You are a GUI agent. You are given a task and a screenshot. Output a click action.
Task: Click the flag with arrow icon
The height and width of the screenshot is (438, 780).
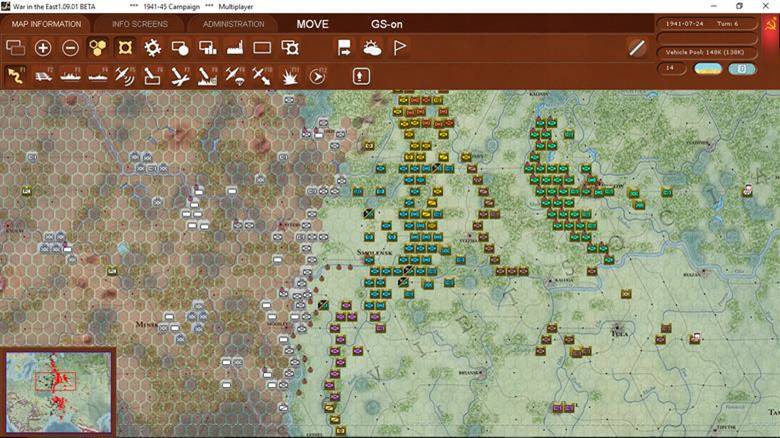click(x=344, y=48)
